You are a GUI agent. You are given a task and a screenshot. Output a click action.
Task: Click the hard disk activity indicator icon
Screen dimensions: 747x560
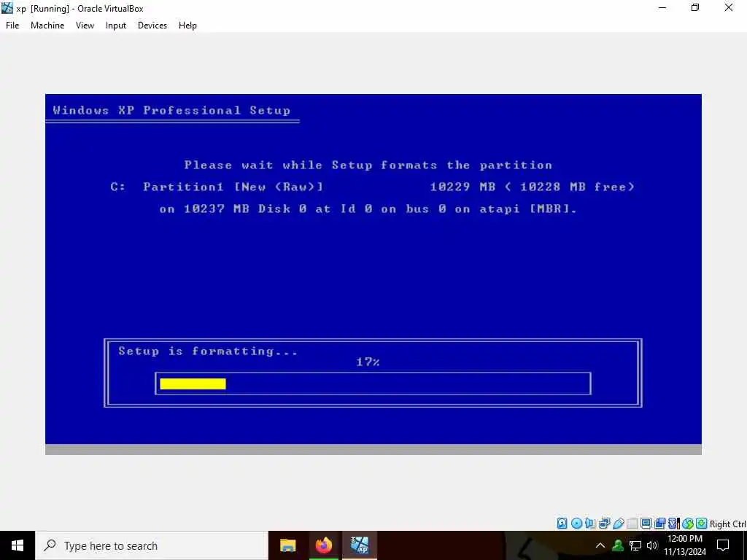[562, 524]
